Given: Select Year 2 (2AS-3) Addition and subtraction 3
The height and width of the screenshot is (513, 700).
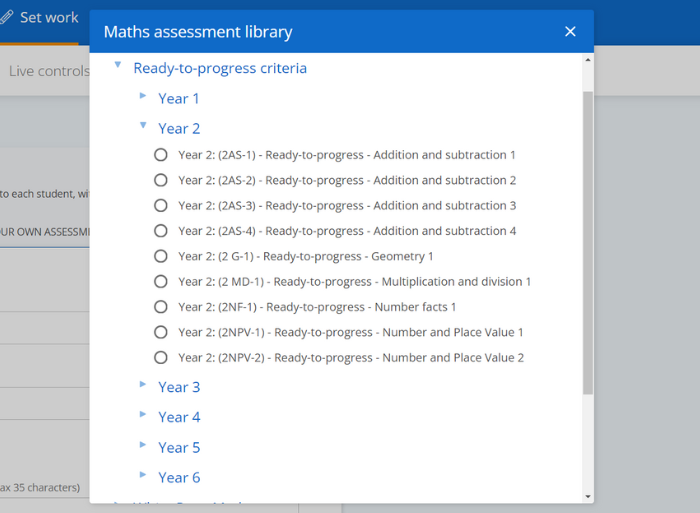Looking at the screenshot, I should (x=161, y=206).
